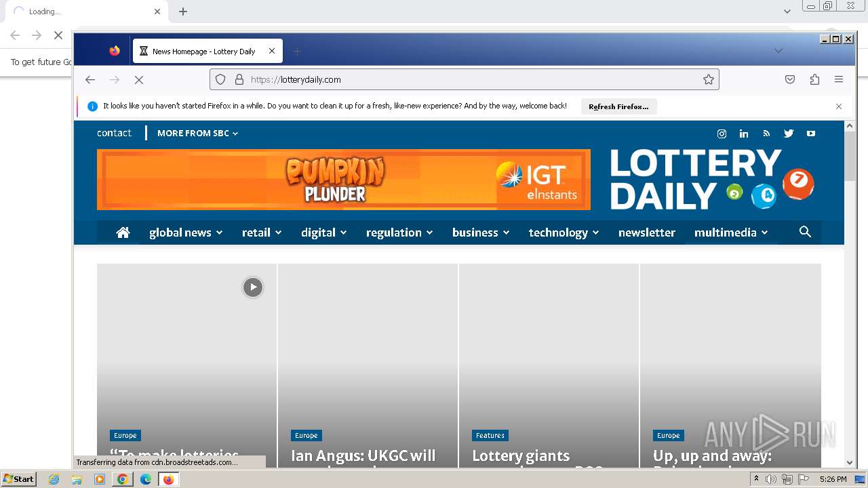Expand the retail menu
The image size is (868, 488).
pos(262,232)
